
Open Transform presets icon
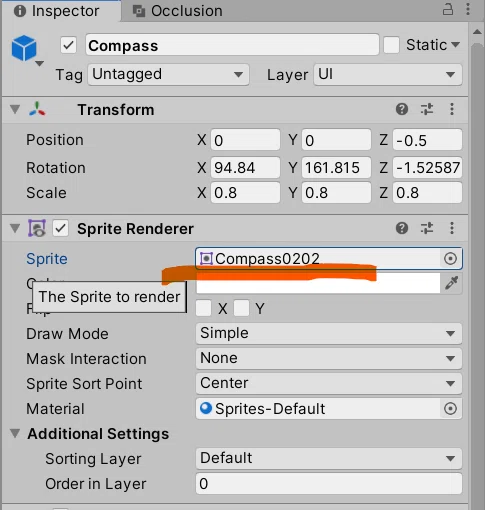click(x=427, y=109)
